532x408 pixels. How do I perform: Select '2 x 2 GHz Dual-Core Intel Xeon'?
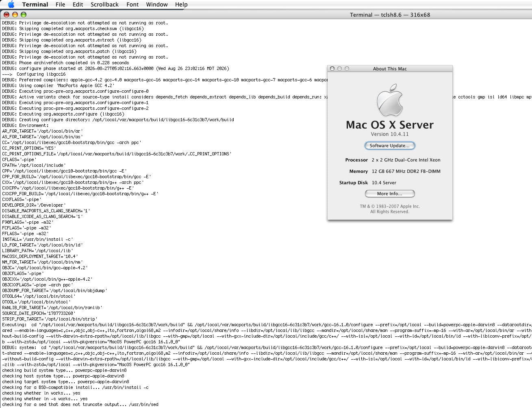[406, 160]
